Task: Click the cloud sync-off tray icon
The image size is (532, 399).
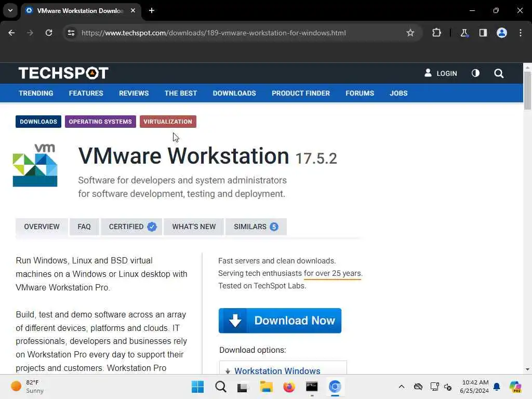Action: click(x=418, y=387)
